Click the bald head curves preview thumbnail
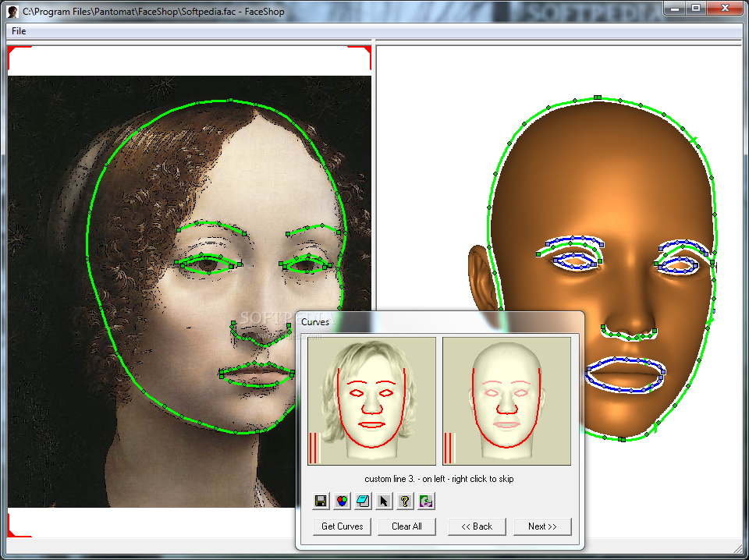Image resolution: width=749 pixels, height=560 pixels. pos(507,401)
